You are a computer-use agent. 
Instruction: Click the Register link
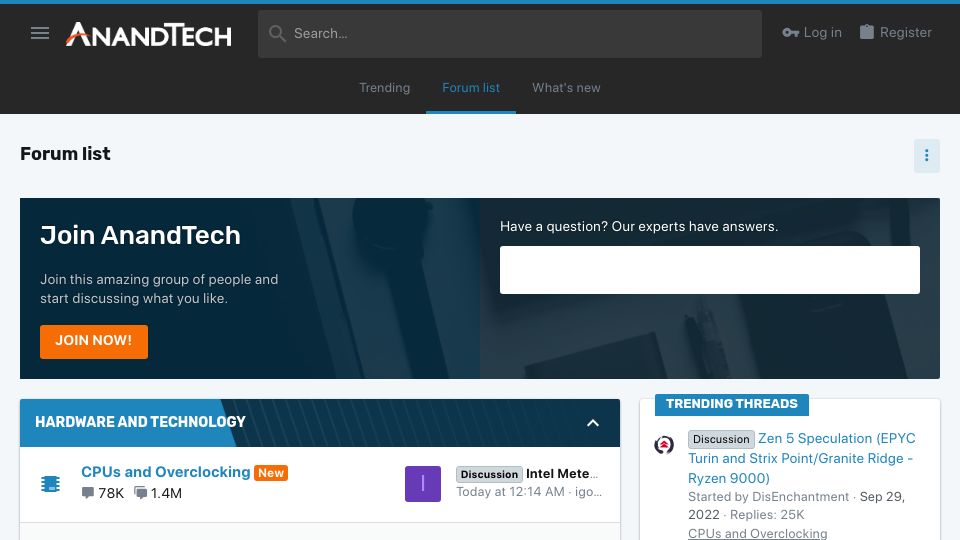[x=895, y=32]
